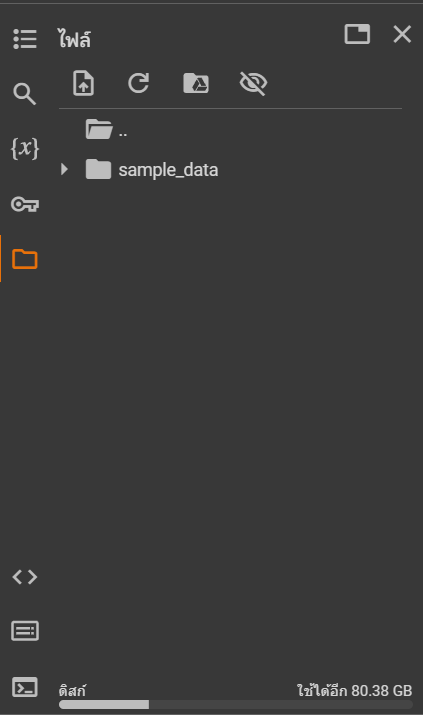Open the find and replace search panel

coord(25,94)
